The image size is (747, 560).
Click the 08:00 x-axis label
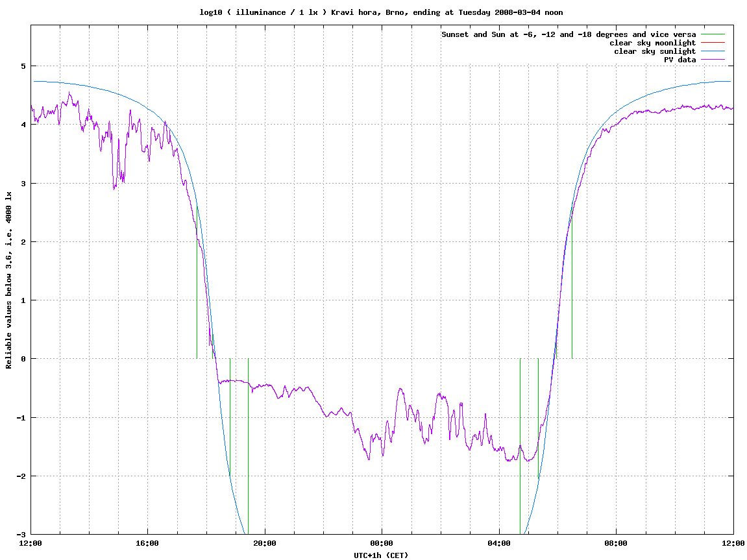pyautogui.click(x=617, y=543)
